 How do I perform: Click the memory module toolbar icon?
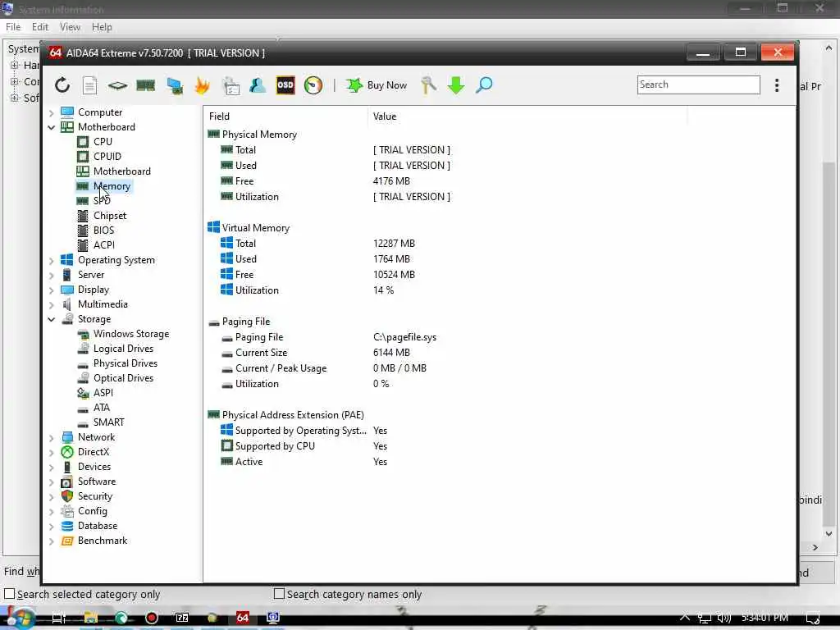pyautogui.click(x=145, y=85)
